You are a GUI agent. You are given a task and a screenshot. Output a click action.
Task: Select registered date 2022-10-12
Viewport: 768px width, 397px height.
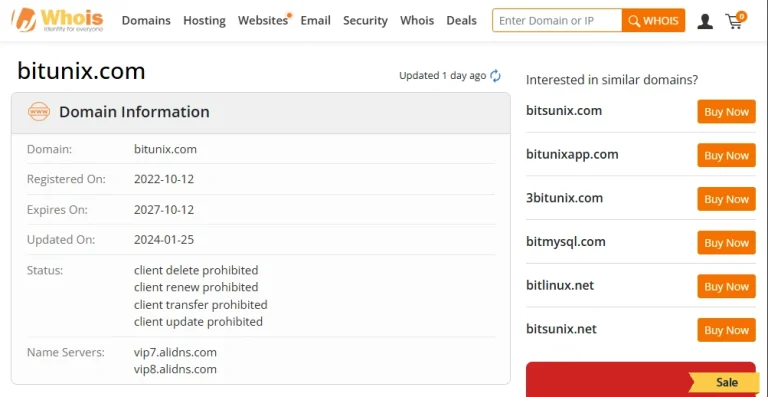pyautogui.click(x=164, y=179)
